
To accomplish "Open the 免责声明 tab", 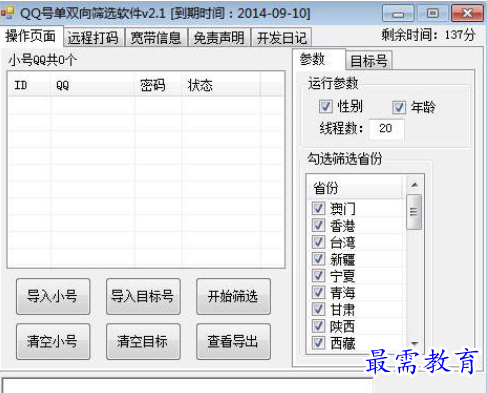I will click(219, 37).
